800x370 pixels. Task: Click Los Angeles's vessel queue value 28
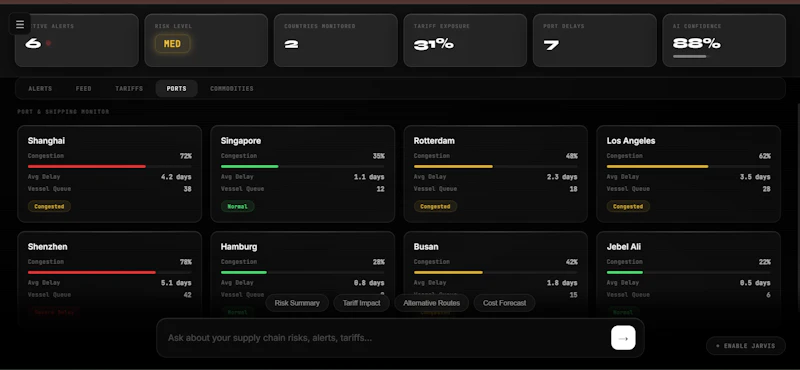pos(766,189)
